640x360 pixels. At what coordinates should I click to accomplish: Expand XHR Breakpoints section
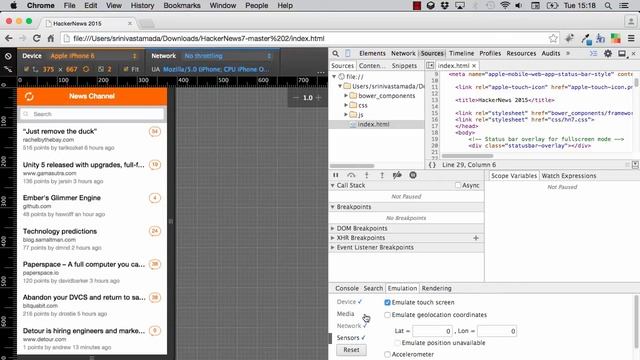point(333,238)
